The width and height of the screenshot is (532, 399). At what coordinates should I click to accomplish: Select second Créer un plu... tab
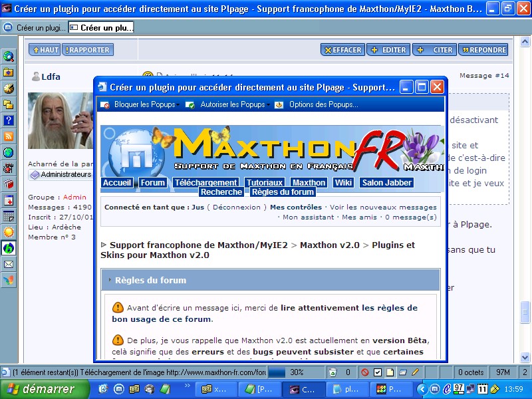(101, 28)
